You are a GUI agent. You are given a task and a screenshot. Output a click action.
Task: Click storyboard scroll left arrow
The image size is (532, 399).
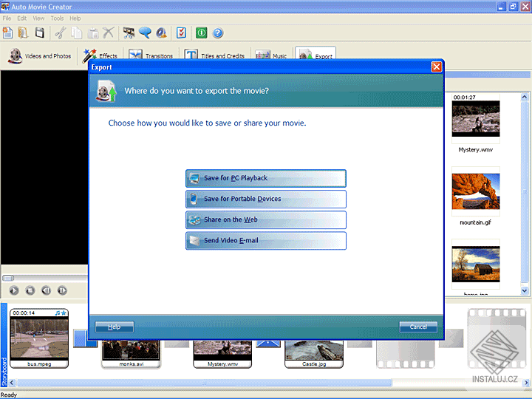[x=12, y=383]
